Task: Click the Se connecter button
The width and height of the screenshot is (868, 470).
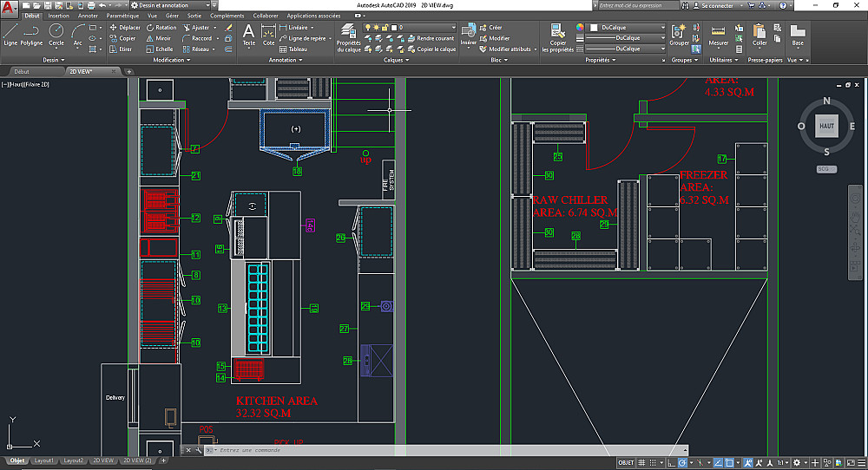Action: click(716, 5)
